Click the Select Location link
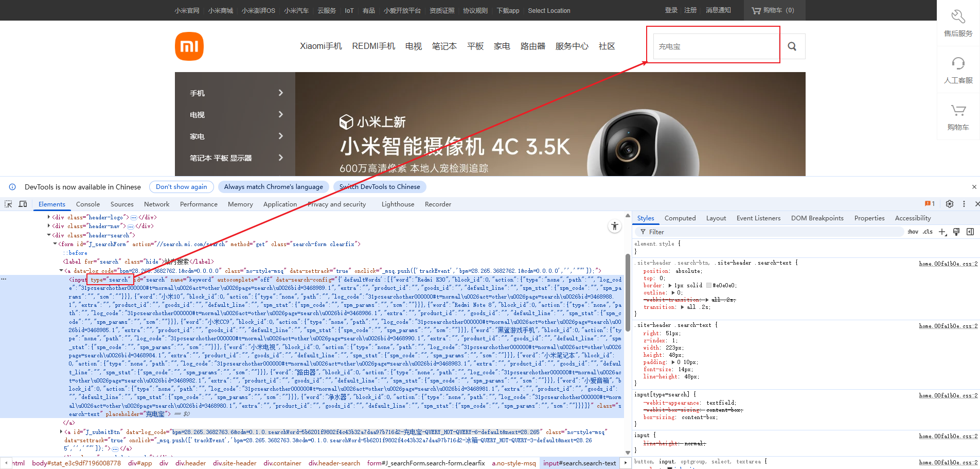 click(549, 11)
